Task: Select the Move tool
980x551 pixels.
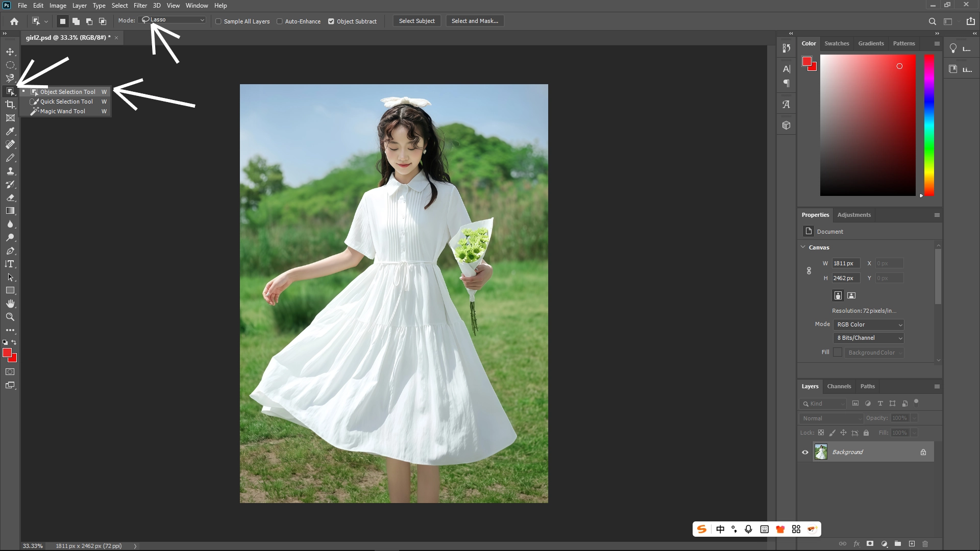Action: pos(10,52)
